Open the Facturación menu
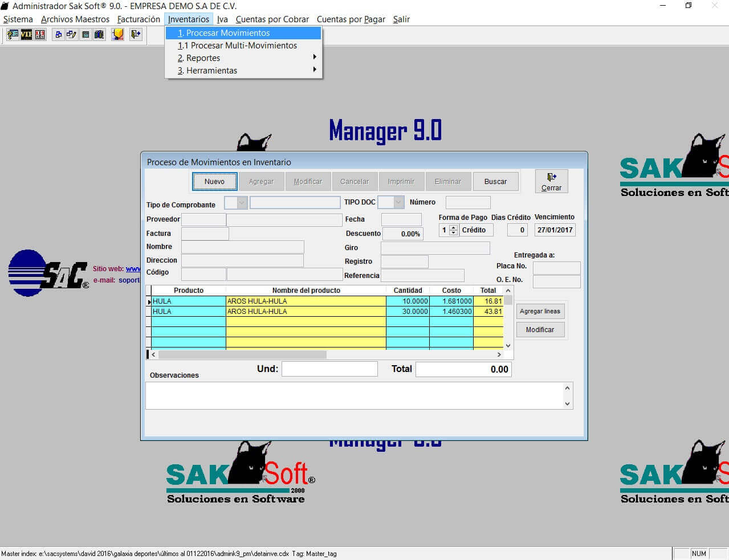The height and width of the screenshot is (560, 729). pos(139,19)
